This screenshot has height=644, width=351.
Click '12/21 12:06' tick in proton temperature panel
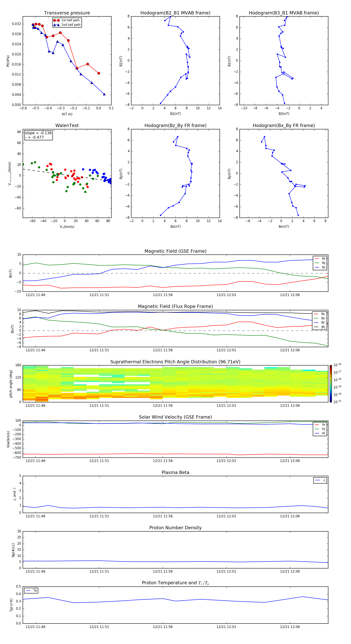click(x=290, y=627)
